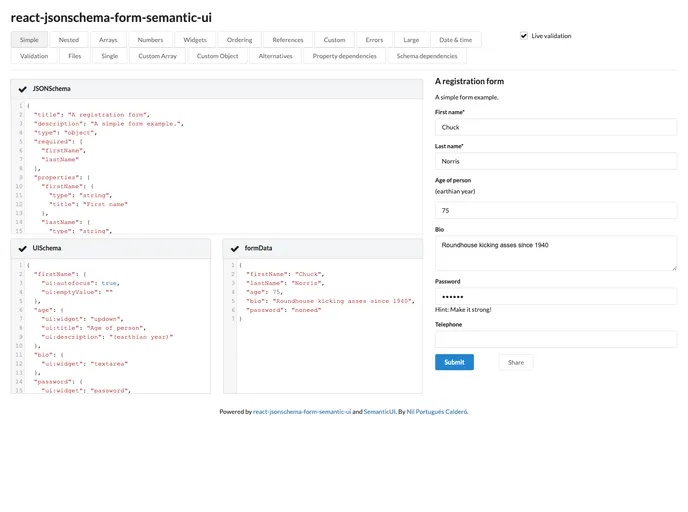Toggle the Live validation checkbox
The image size is (688, 512).
523,36
